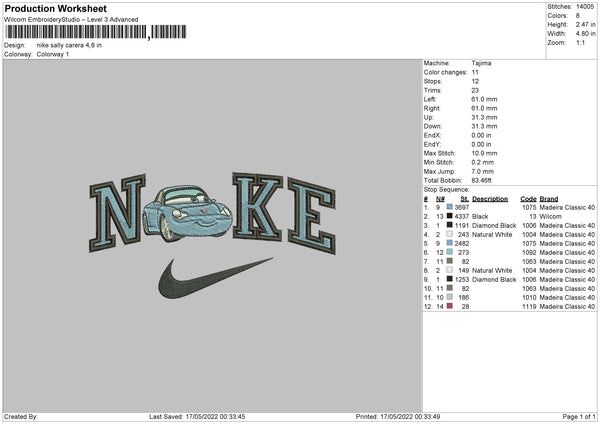Select the grey swatch in stop row 11

click(450, 297)
